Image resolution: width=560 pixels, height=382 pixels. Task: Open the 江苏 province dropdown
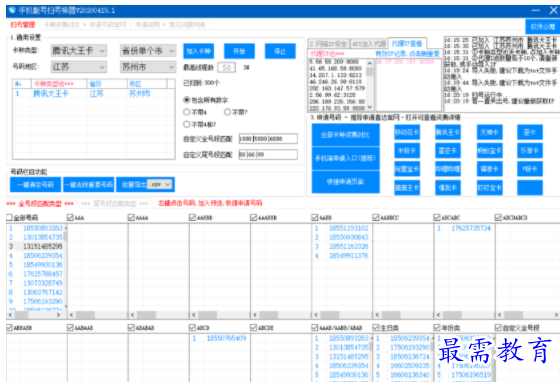pyautogui.click(x=79, y=67)
